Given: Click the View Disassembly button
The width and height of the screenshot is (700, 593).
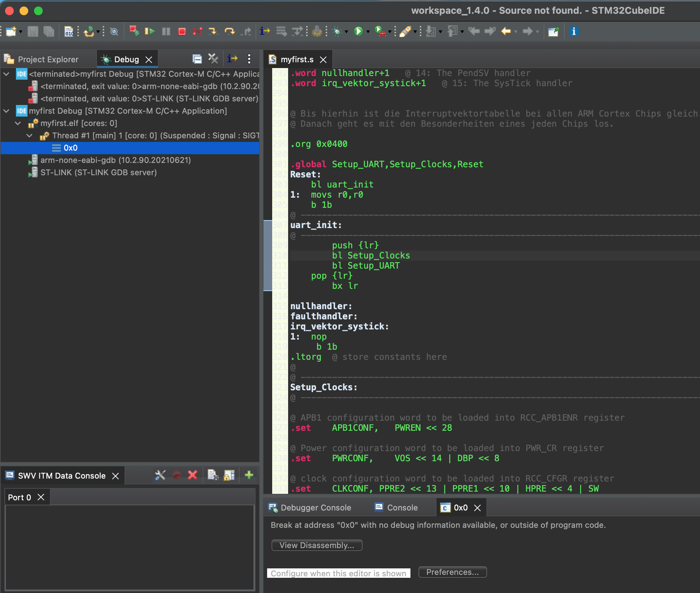Looking at the screenshot, I should (317, 545).
